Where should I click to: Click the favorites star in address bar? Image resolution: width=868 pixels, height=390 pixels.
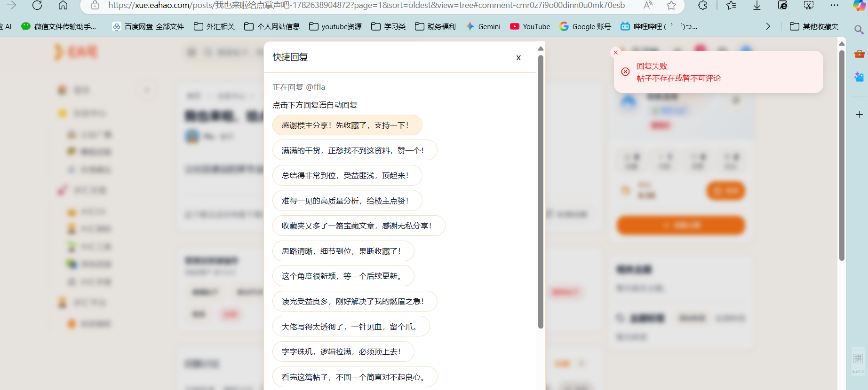point(671,5)
